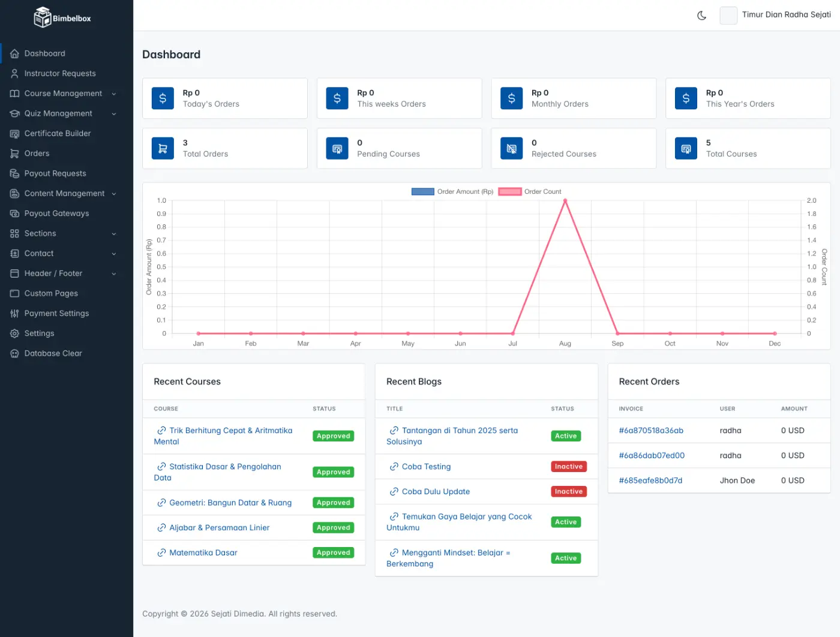This screenshot has height=637, width=840.
Task: Click the This Year's Orders dollar icon
Action: (686, 98)
